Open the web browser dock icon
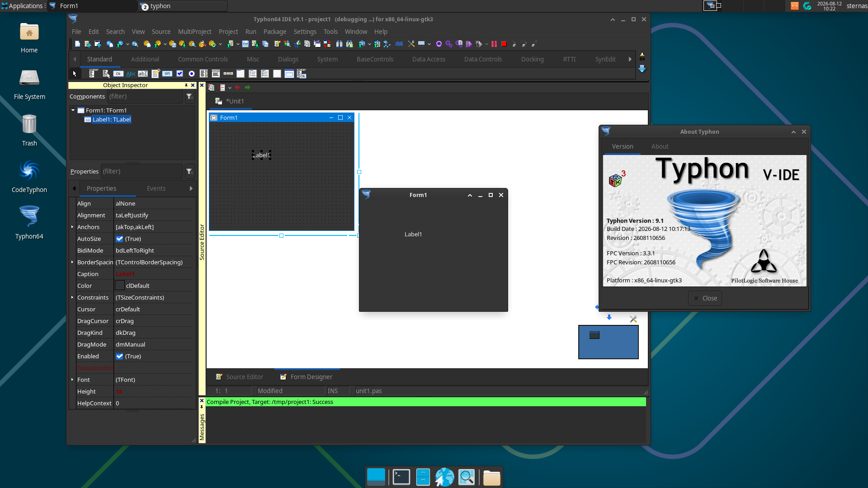Screen dimensions: 868x488 [445, 477]
